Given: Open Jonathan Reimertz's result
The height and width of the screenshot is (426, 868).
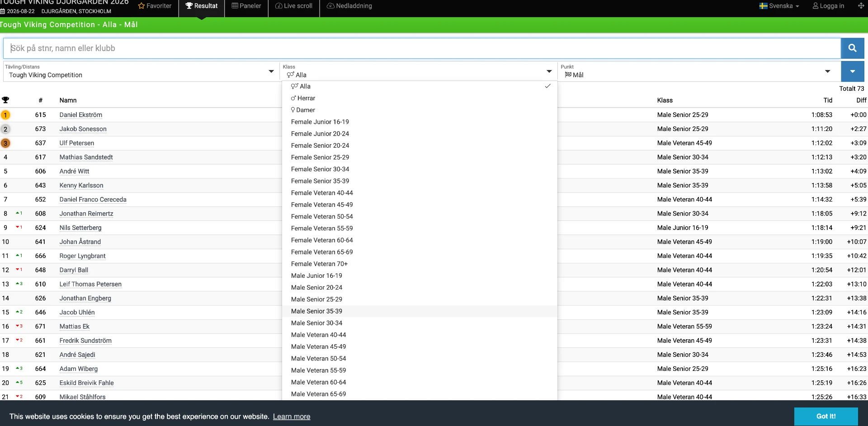Looking at the screenshot, I should [86, 214].
